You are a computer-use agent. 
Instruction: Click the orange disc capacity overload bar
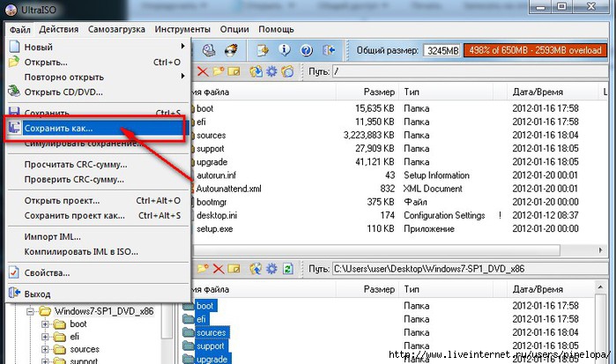coord(534,50)
